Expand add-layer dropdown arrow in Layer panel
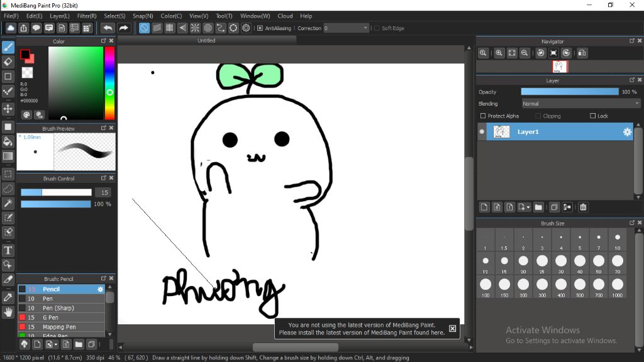Image resolution: width=644 pixels, height=362 pixels. point(528,207)
